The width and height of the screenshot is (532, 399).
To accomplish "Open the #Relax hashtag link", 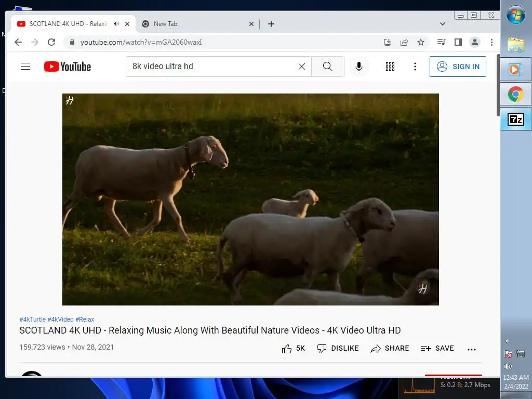I will click(85, 320).
